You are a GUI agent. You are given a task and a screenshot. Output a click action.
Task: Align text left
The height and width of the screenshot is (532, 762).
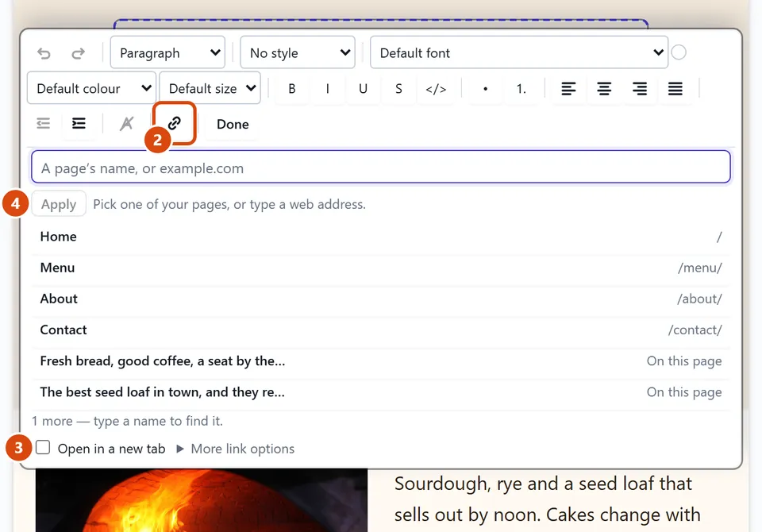click(x=568, y=88)
